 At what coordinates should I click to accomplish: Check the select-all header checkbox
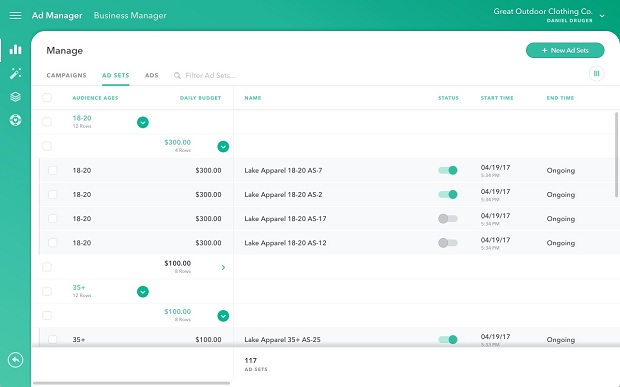click(x=47, y=98)
